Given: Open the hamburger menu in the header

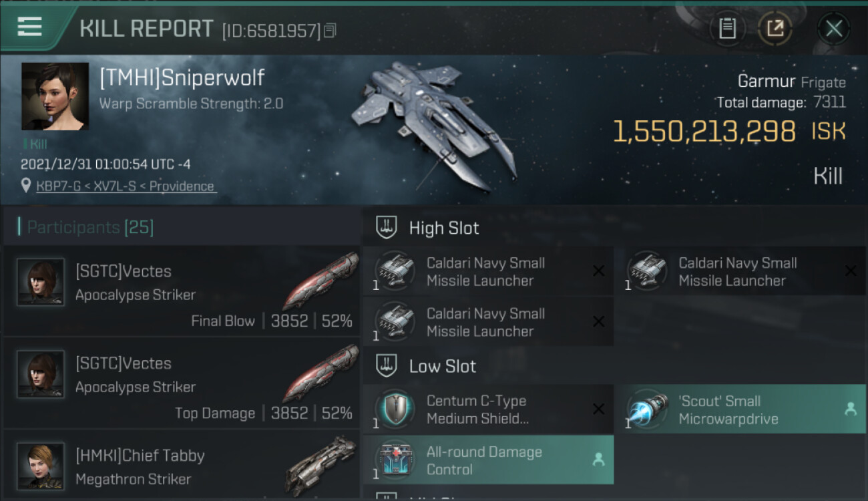Looking at the screenshot, I should click(29, 27).
